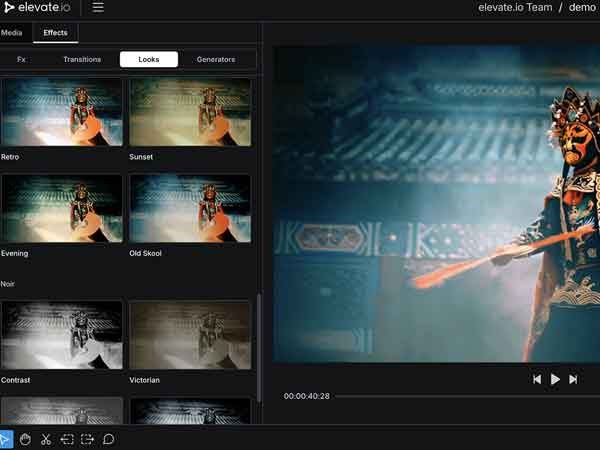
Task: Choose the Retro look thumbnail
Action: pyautogui.click(x=61, y=112)
